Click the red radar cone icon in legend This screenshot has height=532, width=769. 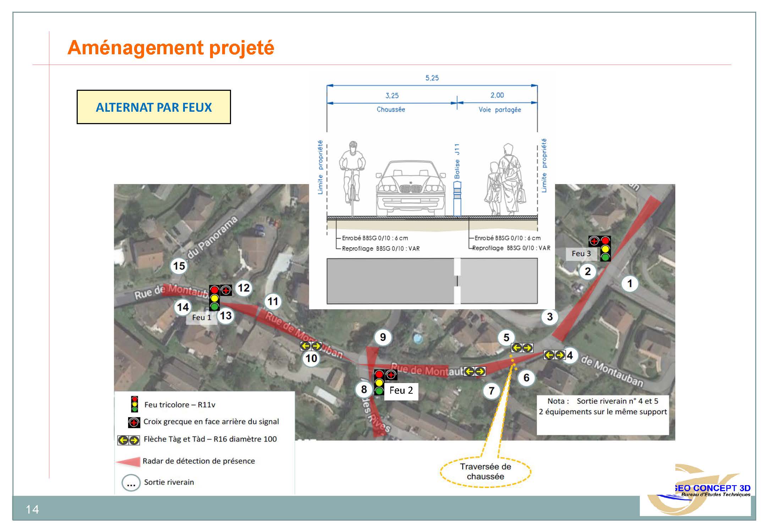point(128,462)
